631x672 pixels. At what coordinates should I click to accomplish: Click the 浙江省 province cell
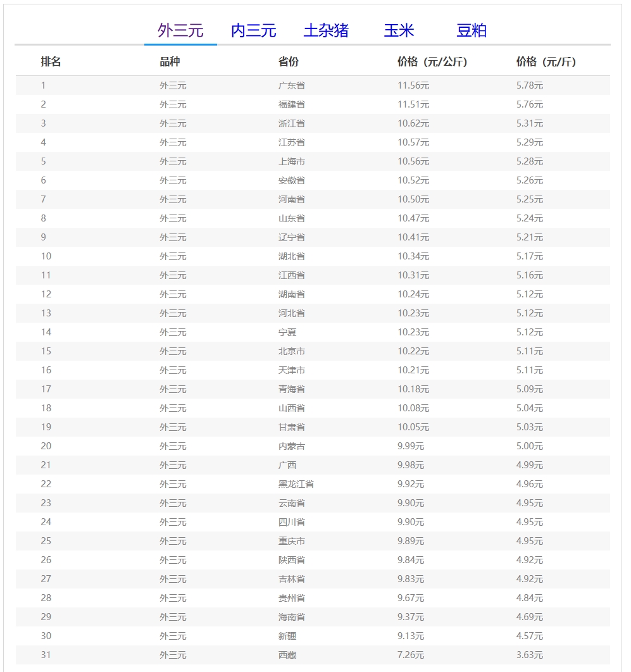pyautogui.click(x=292, y=123)
